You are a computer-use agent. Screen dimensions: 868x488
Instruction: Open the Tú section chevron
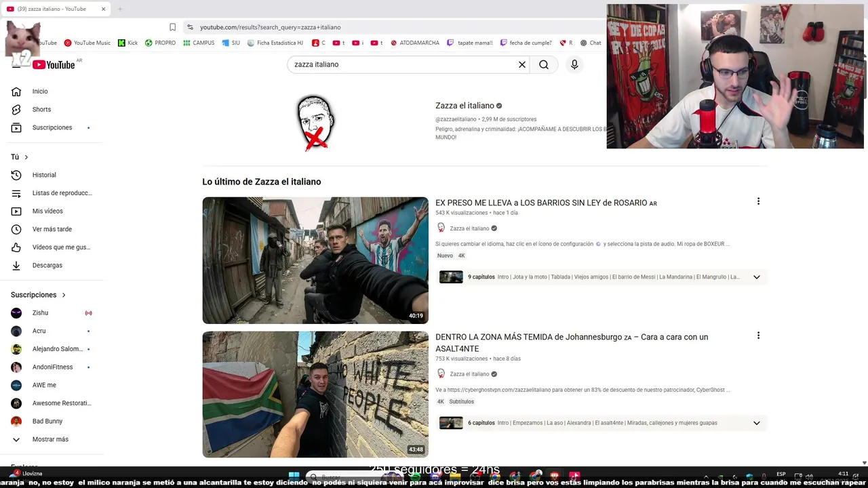click(x=26, y=157)
